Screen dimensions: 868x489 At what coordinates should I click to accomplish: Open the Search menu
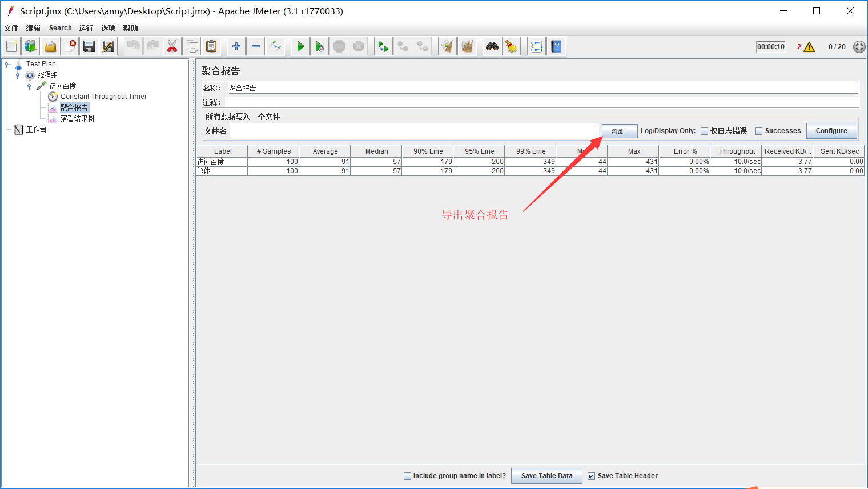tap(61, 28)
